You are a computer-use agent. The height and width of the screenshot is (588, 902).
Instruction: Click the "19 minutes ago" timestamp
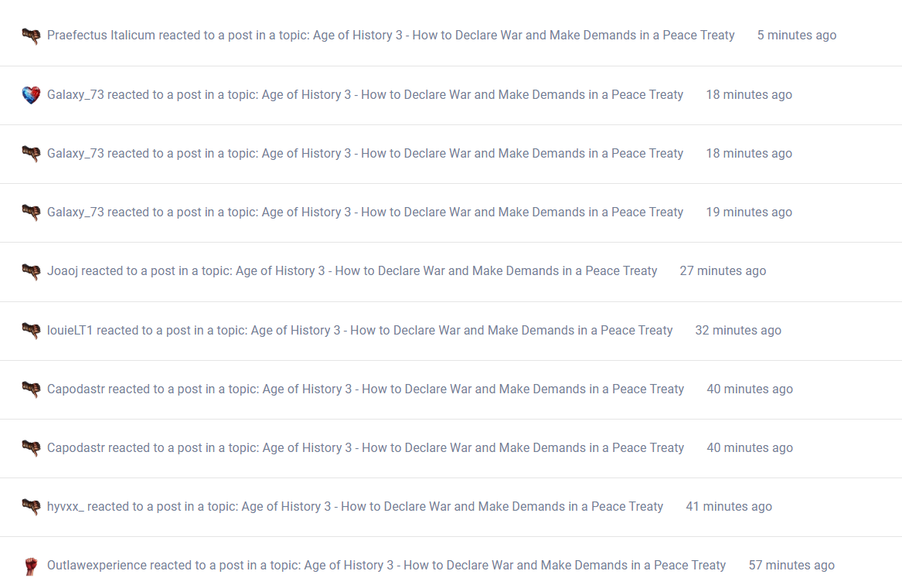pos(749,212)
